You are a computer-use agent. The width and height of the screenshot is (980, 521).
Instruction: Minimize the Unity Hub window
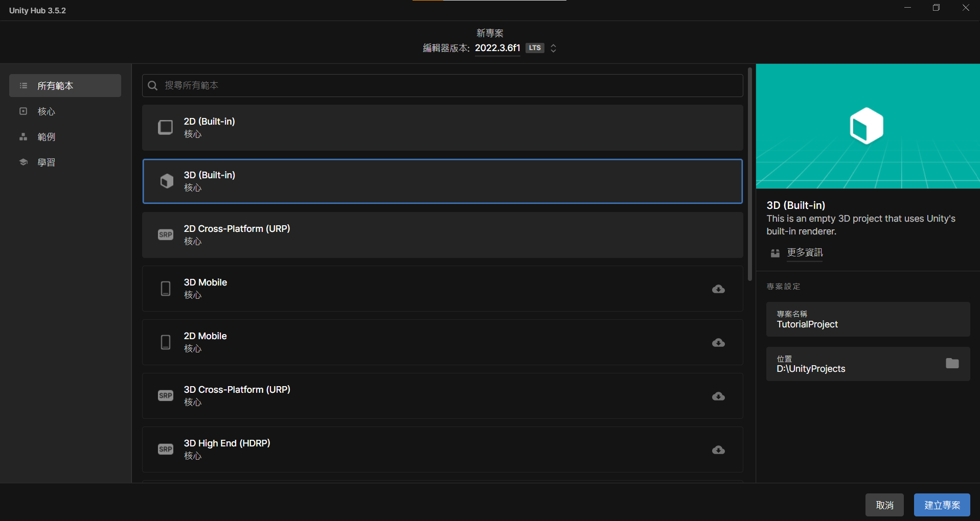tap(907, 8)
